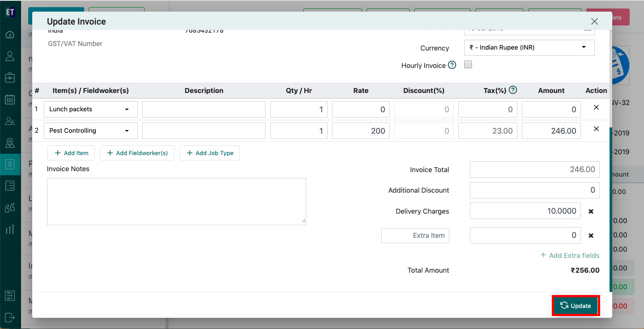Open the calendar icon in sidebar
This screenshot has height=329, width=644.
[x=10, y=99]
